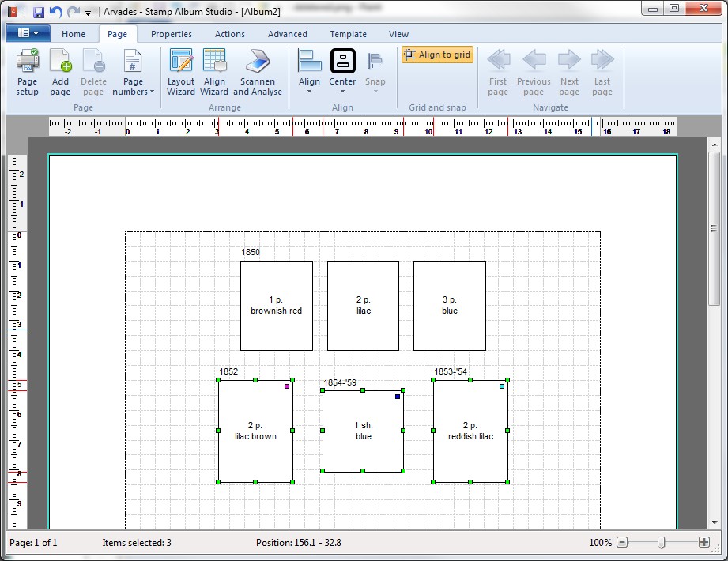Image resolution: width=728 pixels, height=561 pixels.
Task: Select the 1 p. brownish red stamp box
Action: [276, 305]
